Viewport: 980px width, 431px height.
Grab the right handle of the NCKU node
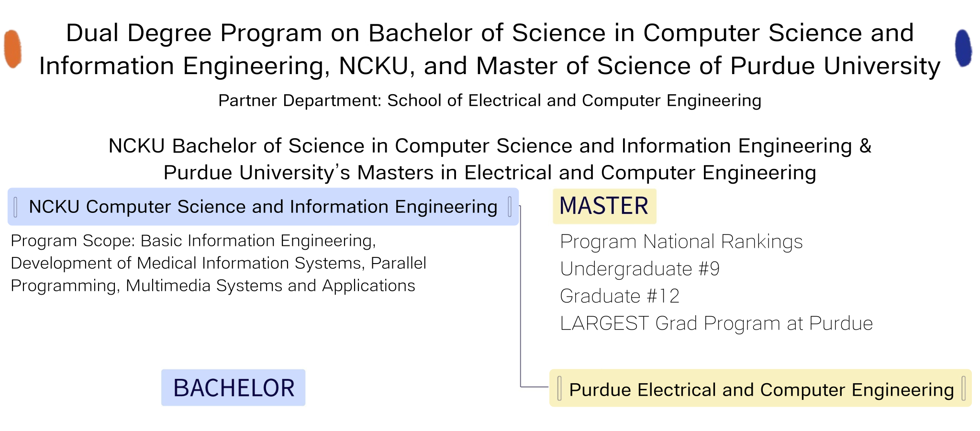click(510, 207)
